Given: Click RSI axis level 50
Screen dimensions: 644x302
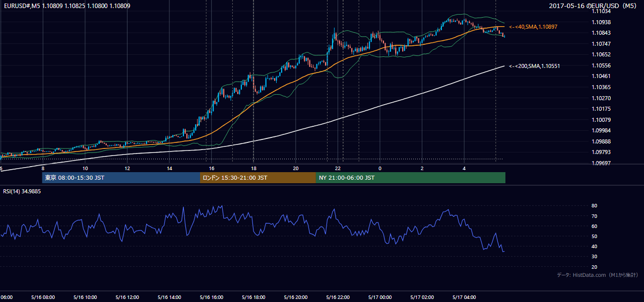Looking at the screenshot, I should point(595,236).
